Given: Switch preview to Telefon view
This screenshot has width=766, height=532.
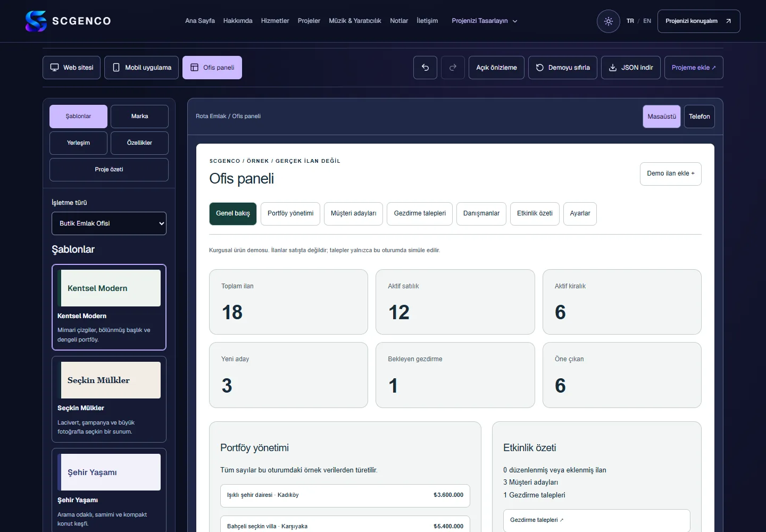Looking at the screenshot, I should [699, 117].
